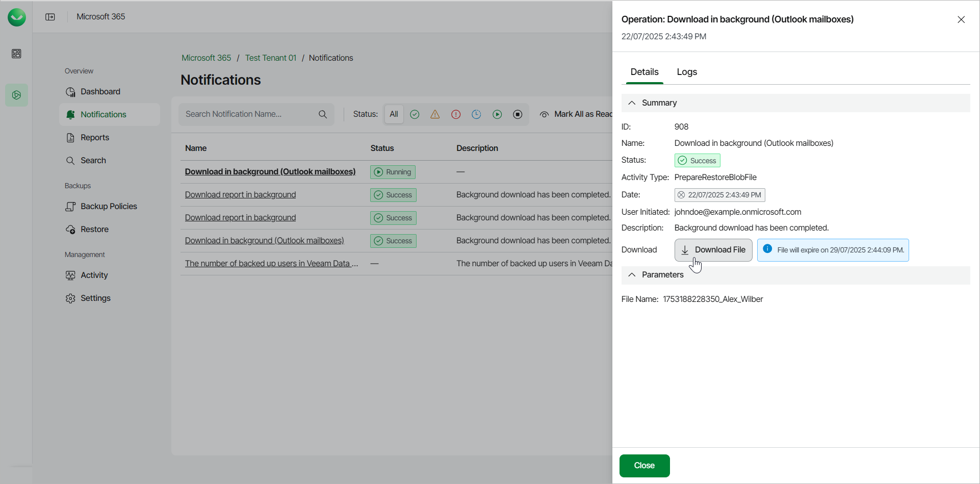Open the second Download report in background link
The image size is (980, 484).
[240, 217]
